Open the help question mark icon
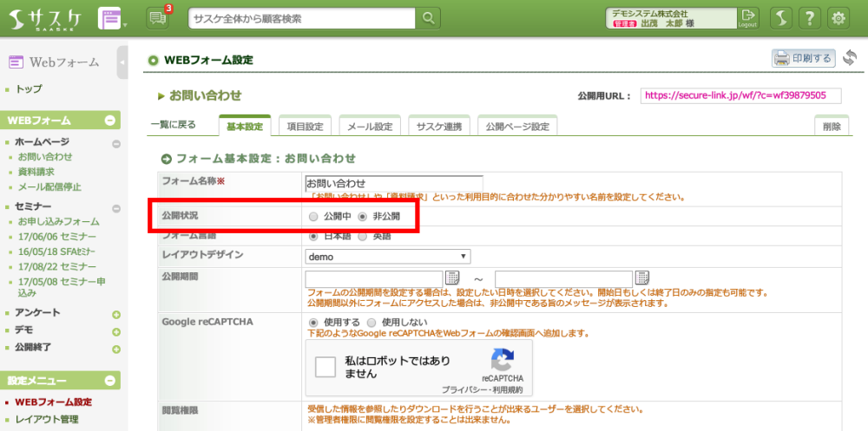This screenshot has height=431, width=868. 808,17
